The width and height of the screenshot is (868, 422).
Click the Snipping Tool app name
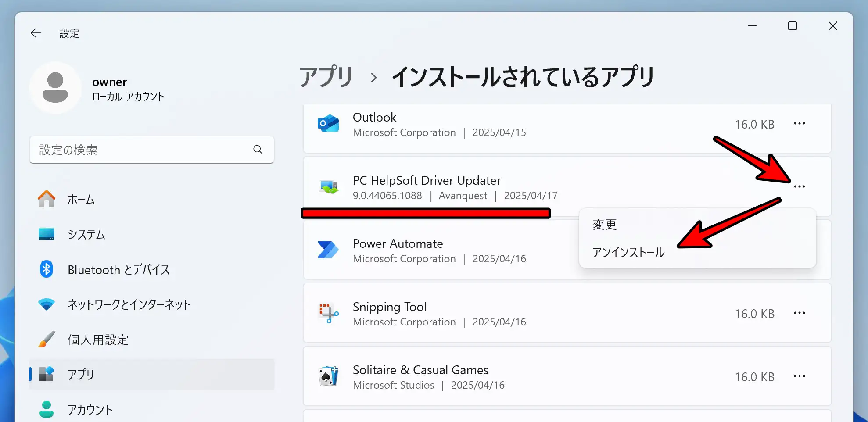coord(389,307)
